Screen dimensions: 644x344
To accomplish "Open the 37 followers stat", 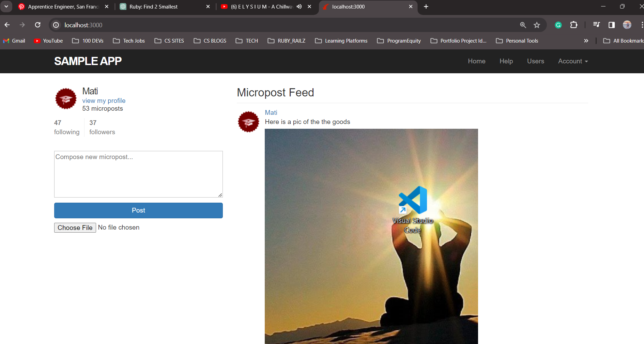I will pos(102,127).
